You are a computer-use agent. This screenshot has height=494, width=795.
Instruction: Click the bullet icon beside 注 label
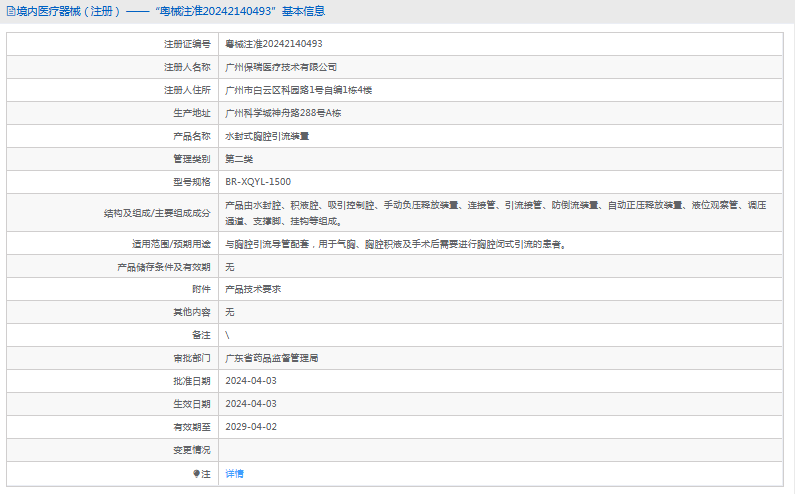(196, 473)
